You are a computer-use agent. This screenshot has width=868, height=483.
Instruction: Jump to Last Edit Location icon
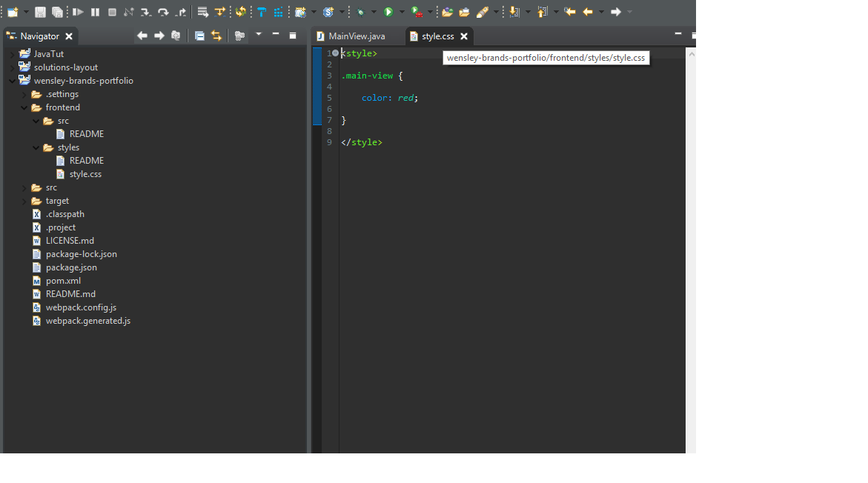tap(570, 12)
